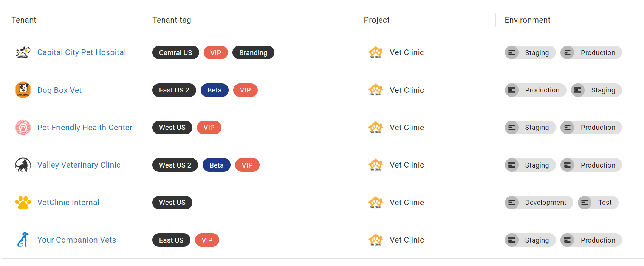The width and height of the screenshot is (644, 266).
Task: Click the blue Beta tag for Dog Box Vet
Action: (215, 90)
